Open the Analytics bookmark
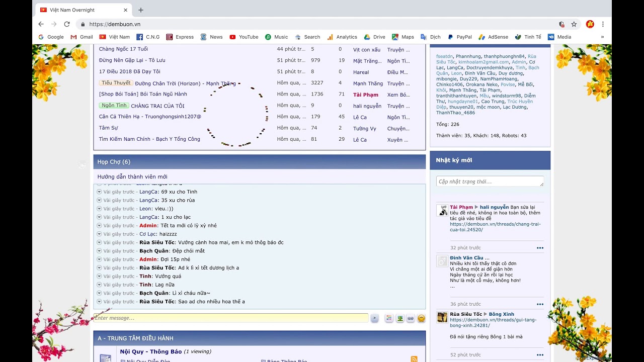Screen dimensions: 644x362 (x=342, y=37)
